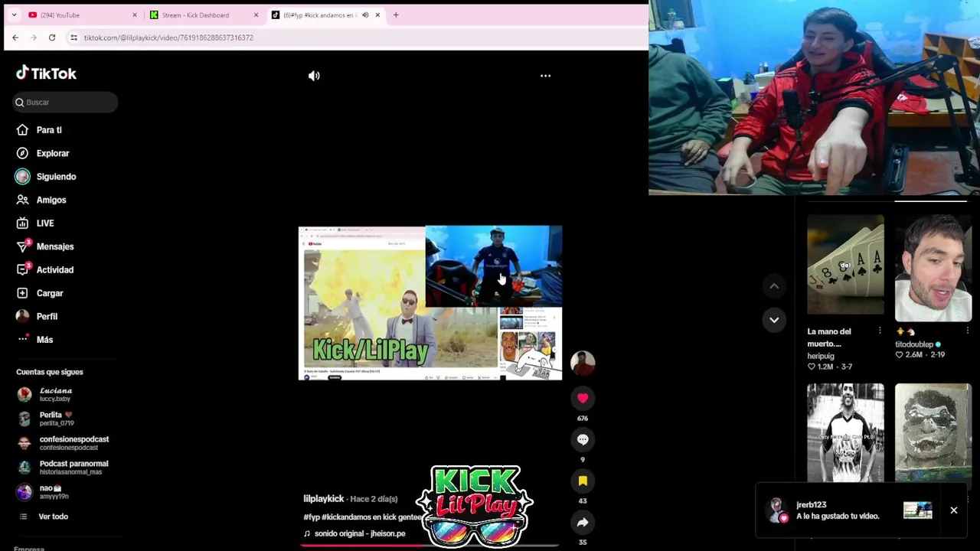Click the TikTok logo
Screen dimensions: 980x551
point(46,73)
